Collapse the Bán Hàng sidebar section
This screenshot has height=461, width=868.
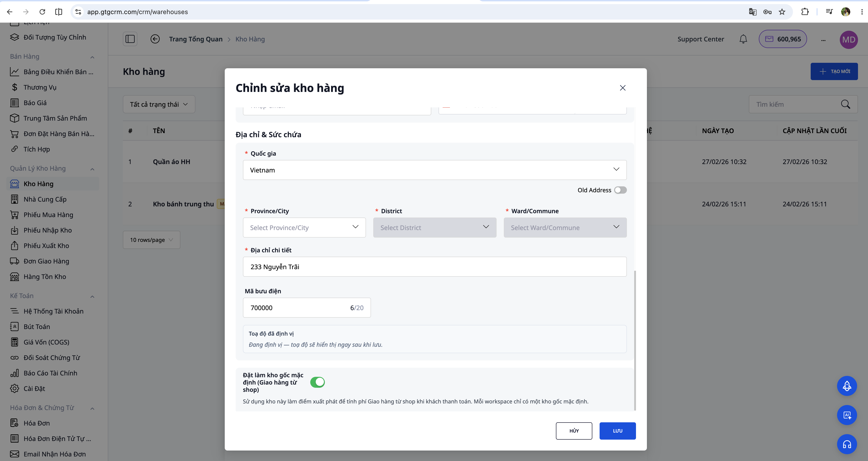(x=92, y=57)
